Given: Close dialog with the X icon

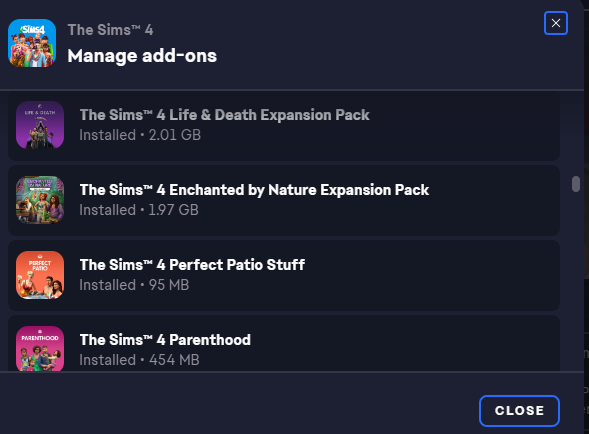Looking at the screenshot, I should coord(556,23).
